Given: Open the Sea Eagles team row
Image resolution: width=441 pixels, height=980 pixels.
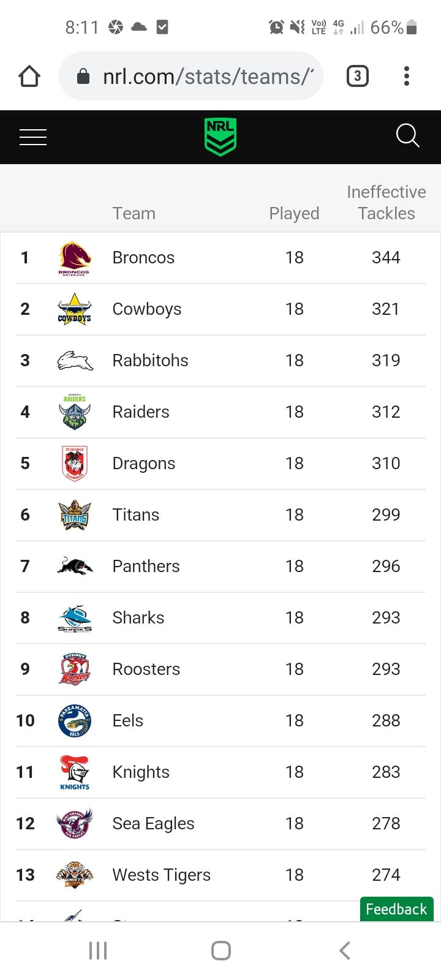Looking at the screenshot, I should point(221,824).
